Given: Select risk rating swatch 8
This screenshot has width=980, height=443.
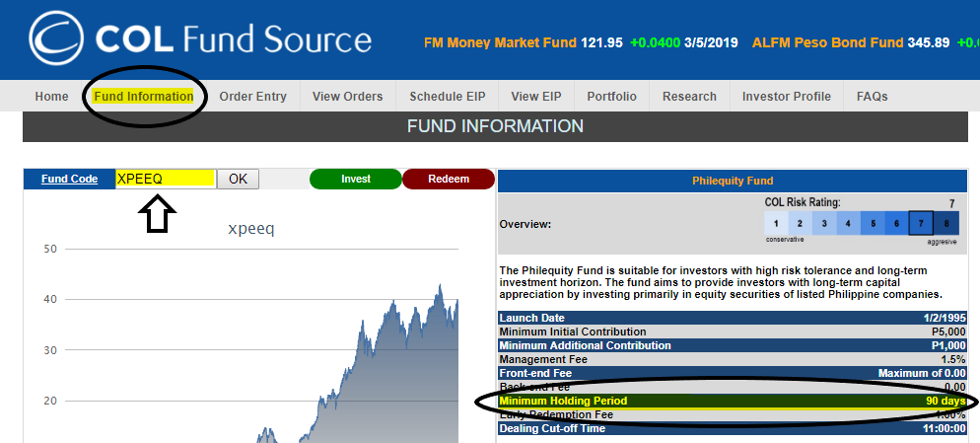Looking at the screenshot, I should pyautogui.click(x=945, y=223).
